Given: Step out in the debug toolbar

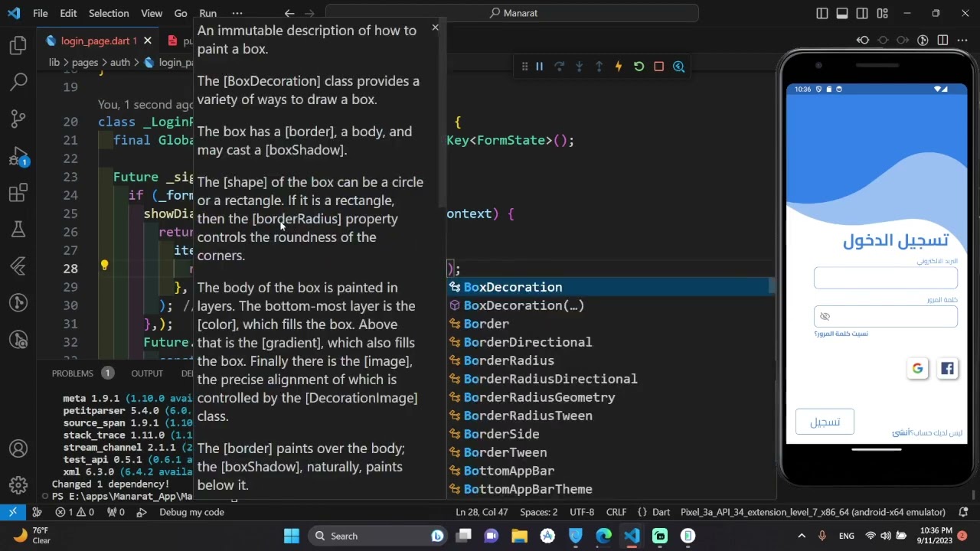Looking at the screenshot, I should [599, 67].
